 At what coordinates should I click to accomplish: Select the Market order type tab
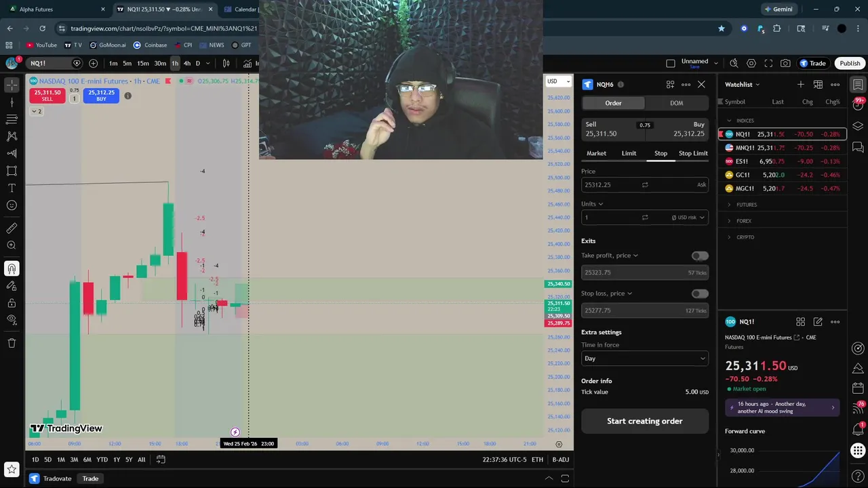click(597, 153)
